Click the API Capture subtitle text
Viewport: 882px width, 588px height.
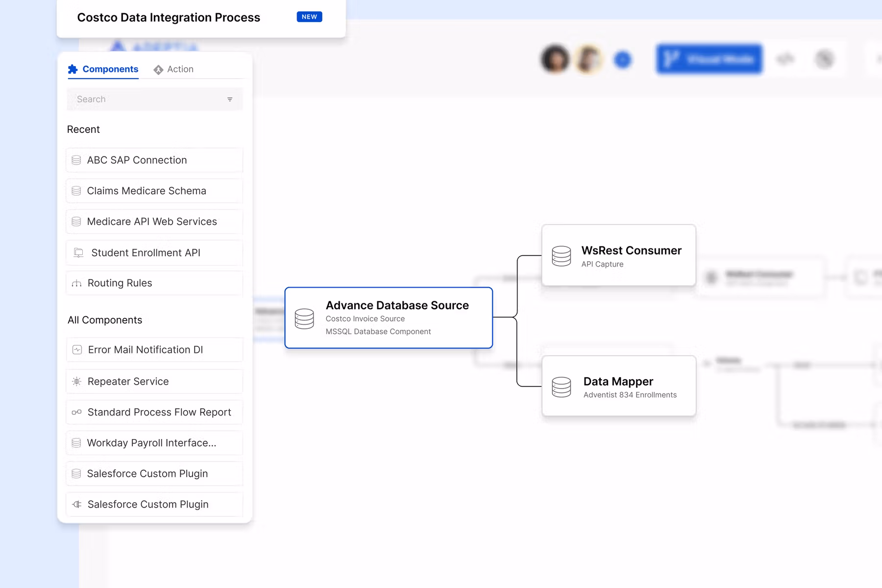click(602, 264)
